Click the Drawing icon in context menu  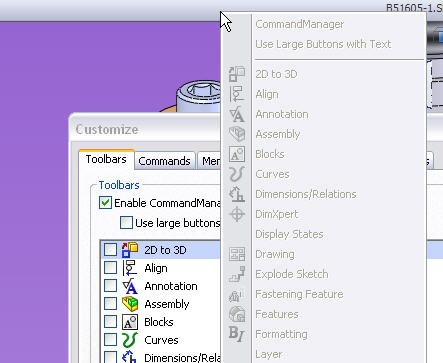pyautogui.click(x=237, y=254)
